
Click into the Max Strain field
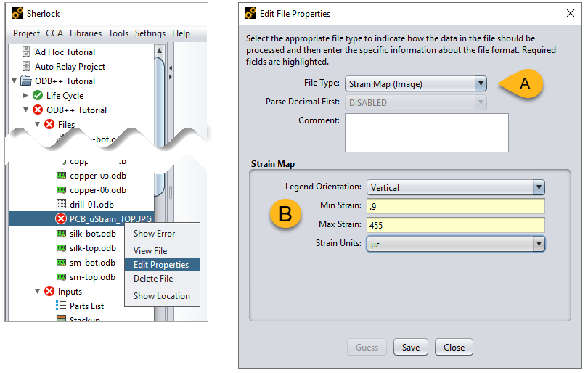455,225
